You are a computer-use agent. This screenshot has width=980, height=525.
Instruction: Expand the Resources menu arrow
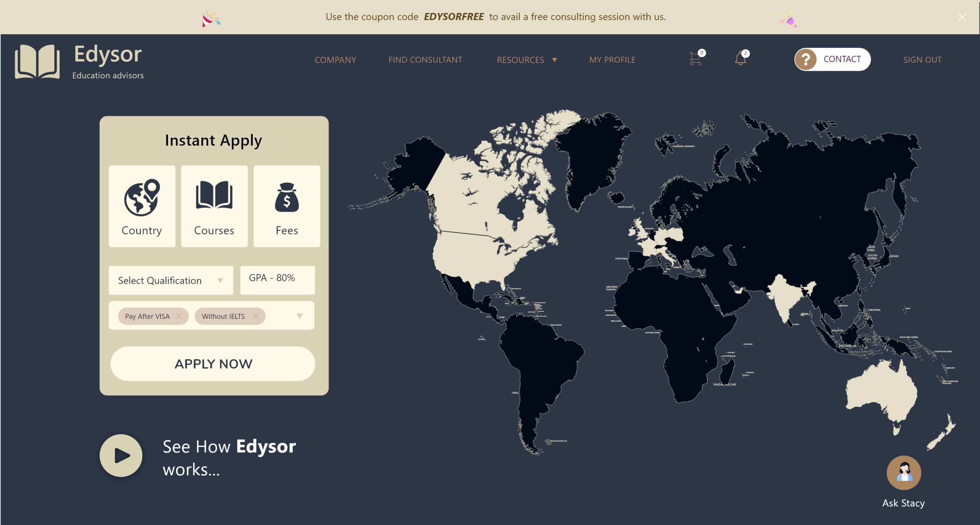[x=554, y=60]
